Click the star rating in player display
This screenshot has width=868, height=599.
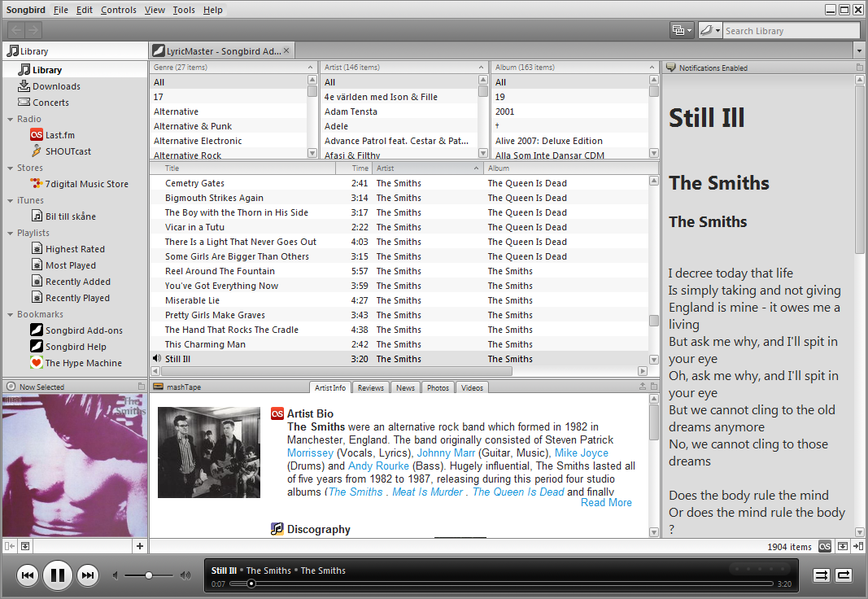click(760, 569)
